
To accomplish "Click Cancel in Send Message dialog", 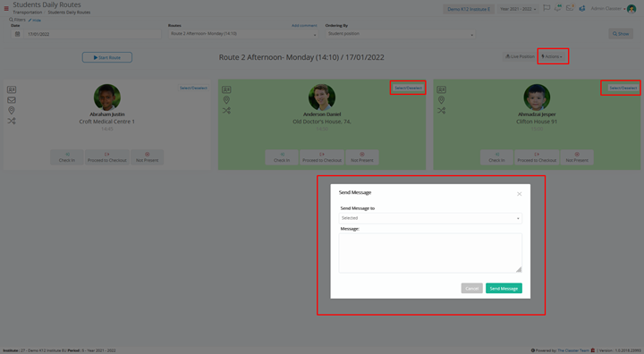I will tap(472, 288).
